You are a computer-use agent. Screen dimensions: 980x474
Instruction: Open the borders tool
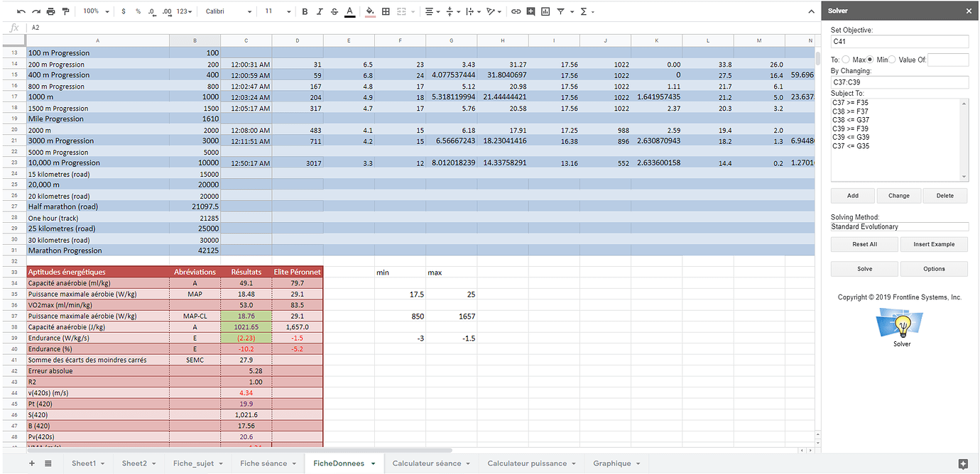tap(386, 11)
